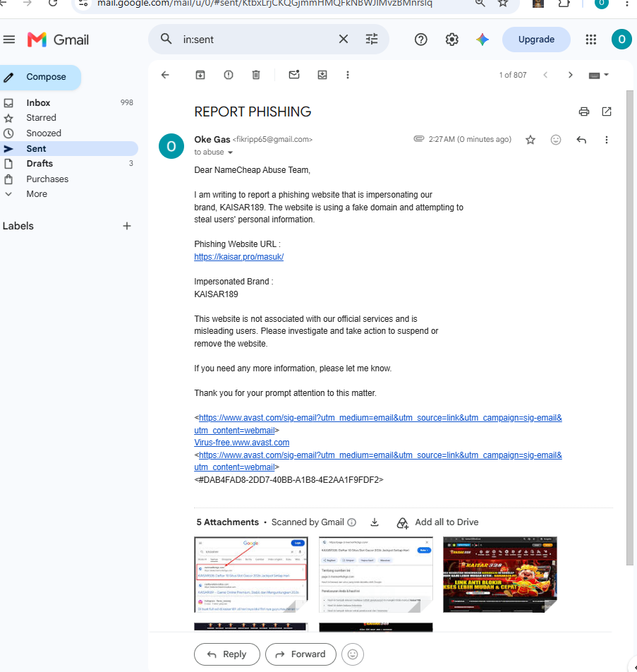Reload the browser page

coord(53,3)
